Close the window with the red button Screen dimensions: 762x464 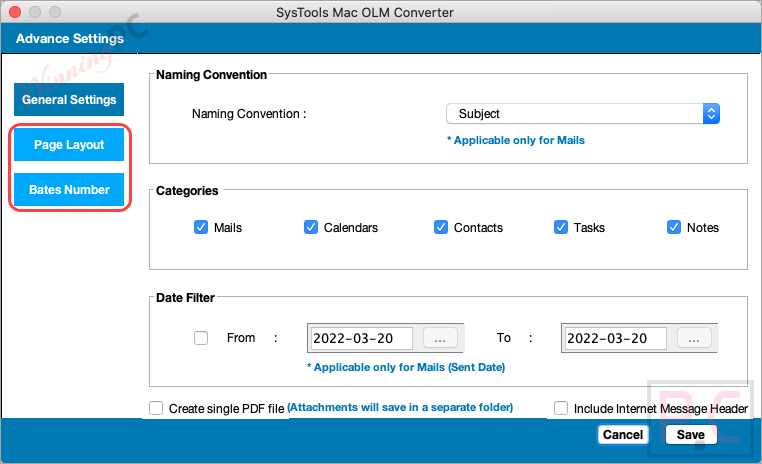[15, 12]
